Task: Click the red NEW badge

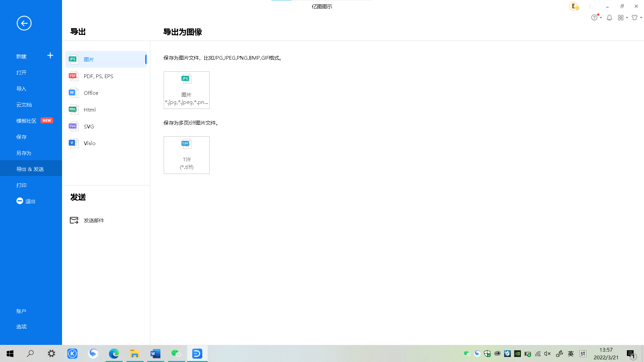Action: pyautogui.click(x=47, y=120)
